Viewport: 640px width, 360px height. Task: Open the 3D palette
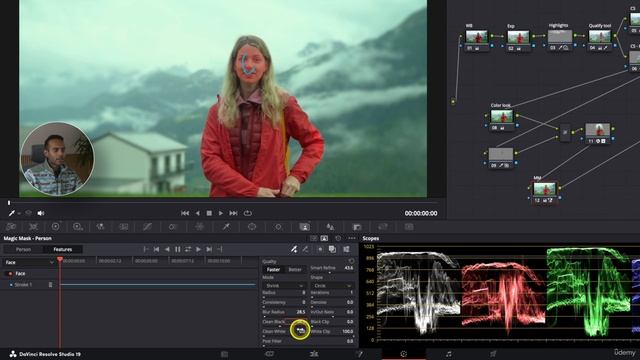click(409, 227)
